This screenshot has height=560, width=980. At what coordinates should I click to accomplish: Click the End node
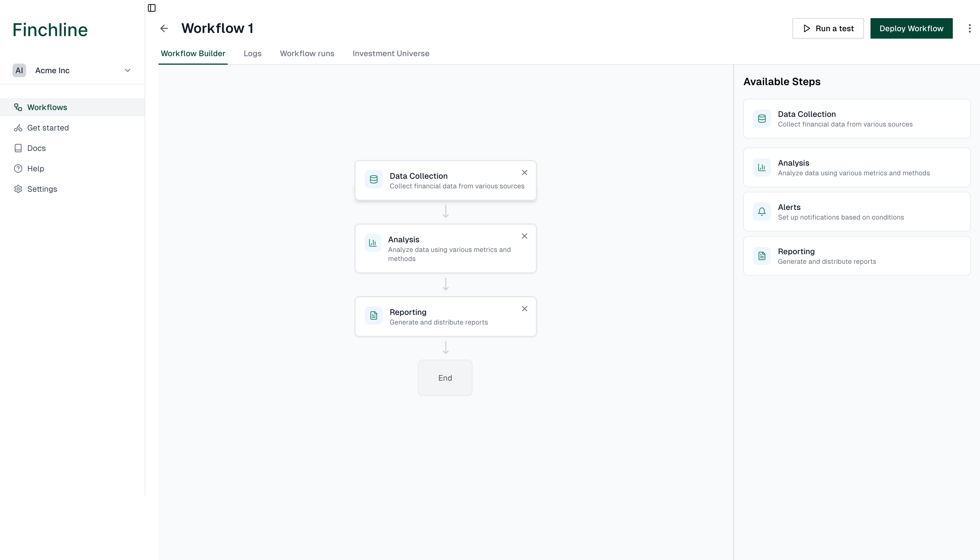pyautogui.click(x=445, y=378)
